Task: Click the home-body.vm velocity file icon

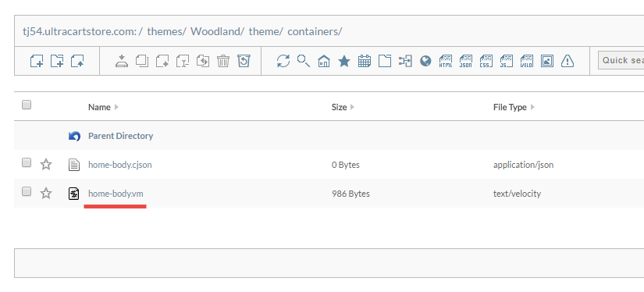Action: pyautogui.click(x=74, y=194)
